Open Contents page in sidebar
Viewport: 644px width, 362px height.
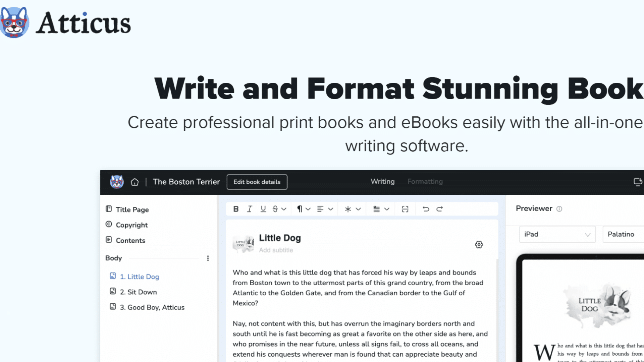[130, 241]
